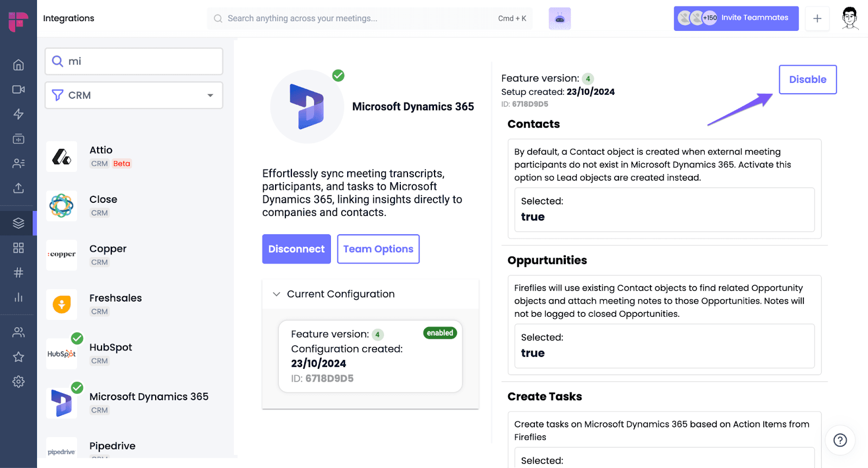
Task: Open the calendar-style icon with bars in sidebar
Action: (18, 139)
